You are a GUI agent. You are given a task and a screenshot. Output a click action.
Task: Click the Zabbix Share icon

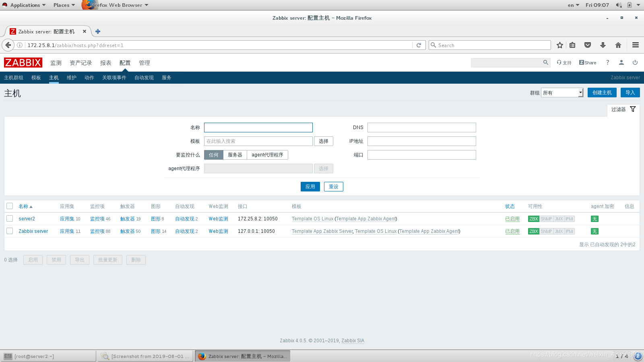(x=588, y=63)
